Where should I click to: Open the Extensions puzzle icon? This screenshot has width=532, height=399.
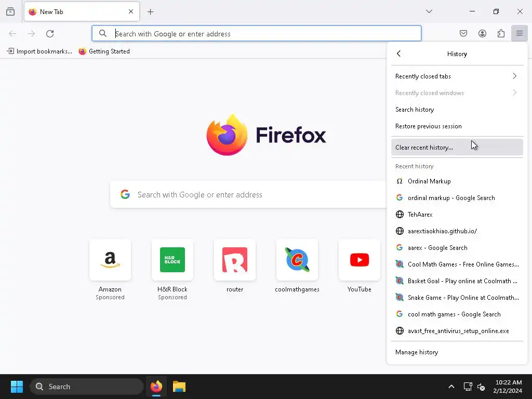501,33
